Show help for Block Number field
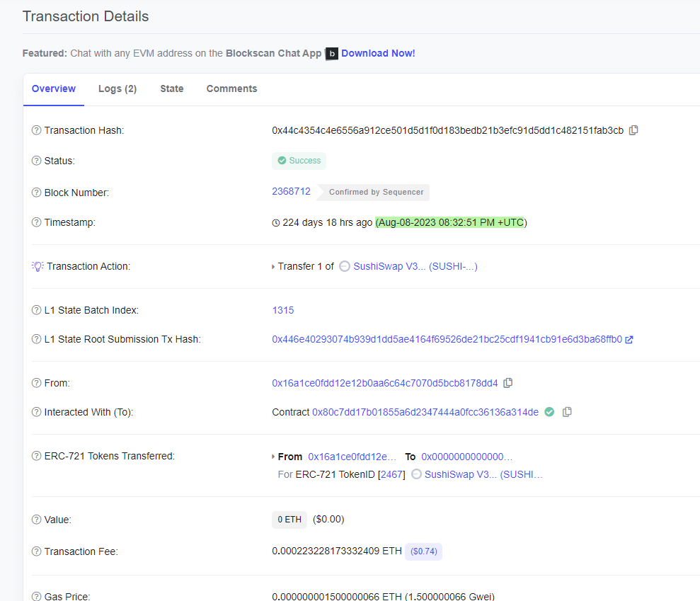The width and height of the screenshot is (700, 601). click(x=36, y=193)
